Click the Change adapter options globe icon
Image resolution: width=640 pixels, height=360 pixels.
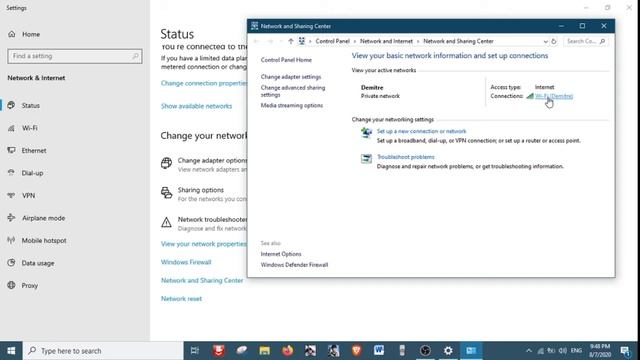pos(166,163)
